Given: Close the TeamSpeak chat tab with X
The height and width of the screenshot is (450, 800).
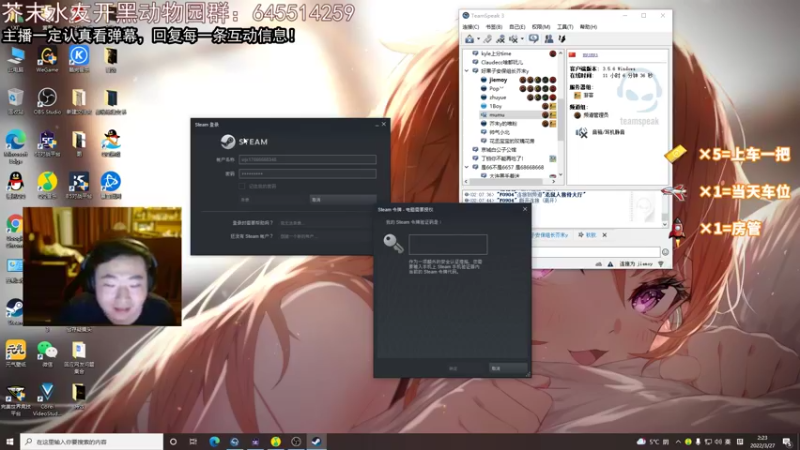Looking at the screenshot, I should click(605, 235).
